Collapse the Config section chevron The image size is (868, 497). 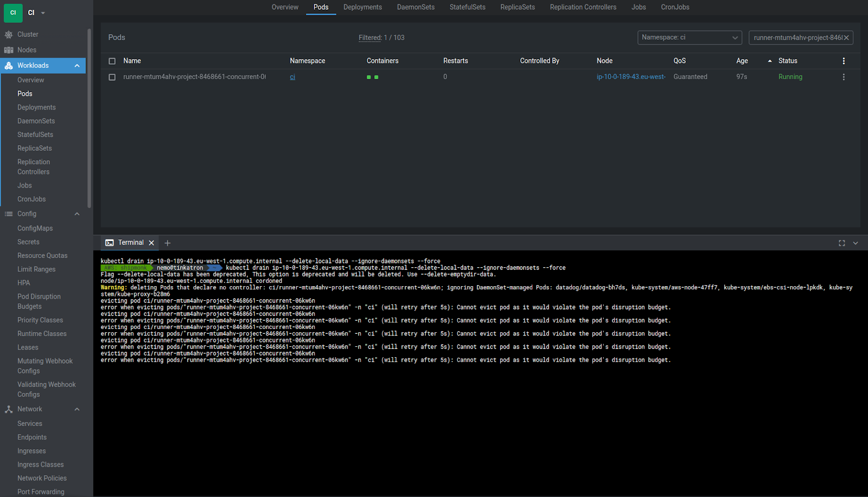click(x=77, y=214)
